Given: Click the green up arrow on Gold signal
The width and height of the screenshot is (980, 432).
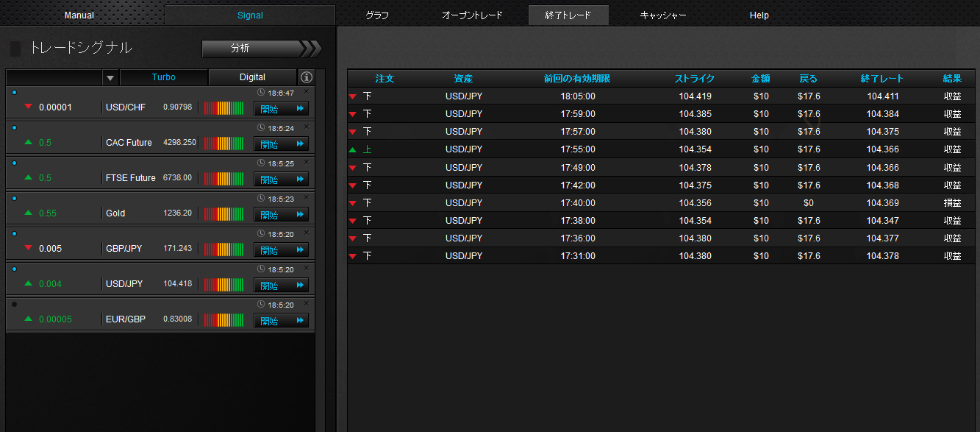Looking at the screenshot, I should [x=28, y=213].
